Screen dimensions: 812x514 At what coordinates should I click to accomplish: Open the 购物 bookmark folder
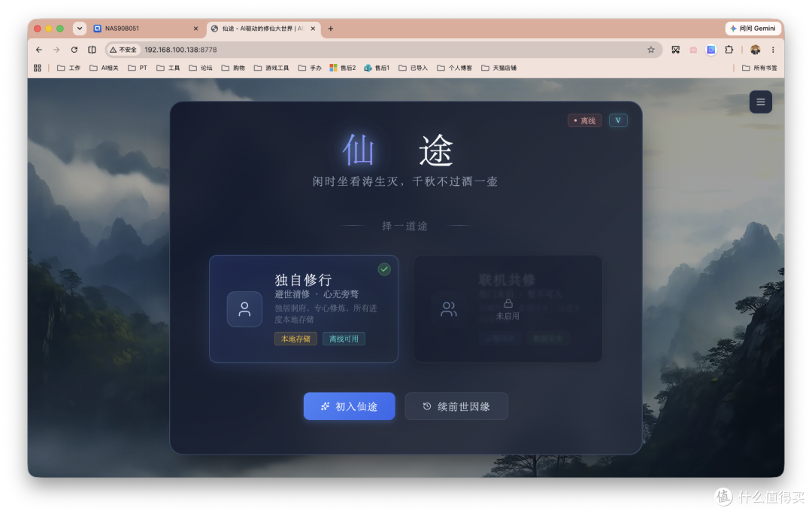[233, 68]
